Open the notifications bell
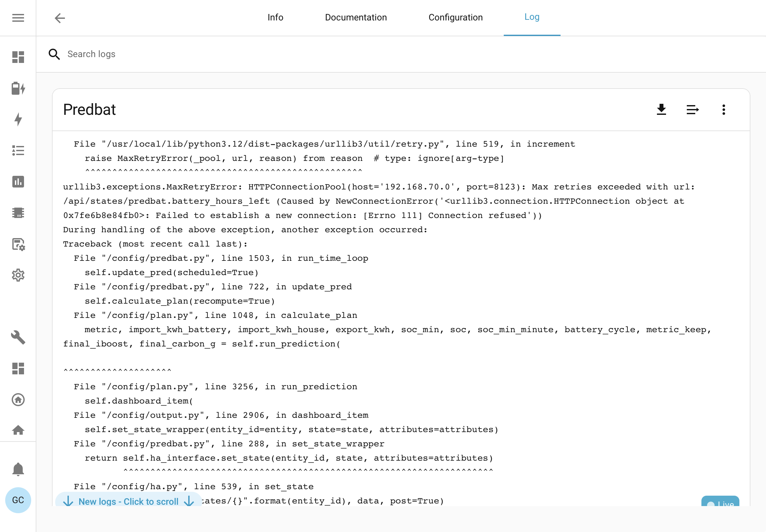 pos(18,469)
